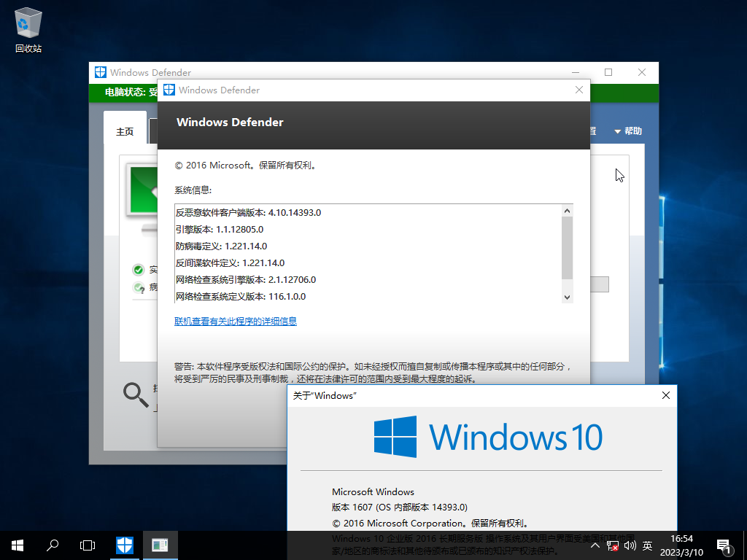Maximize the main Windows Defender window
Image resolution: width=747 pixels, height=560 pixels.
(x=608, y=72)
